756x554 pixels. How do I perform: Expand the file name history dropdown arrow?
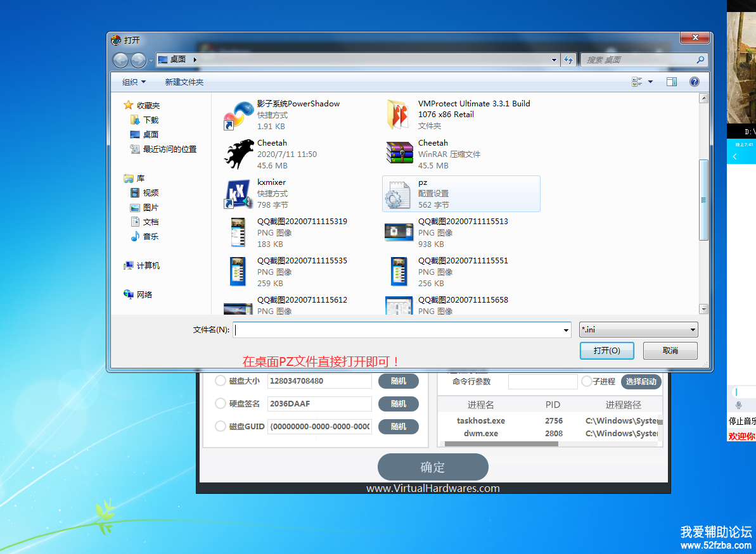point(566,330)
